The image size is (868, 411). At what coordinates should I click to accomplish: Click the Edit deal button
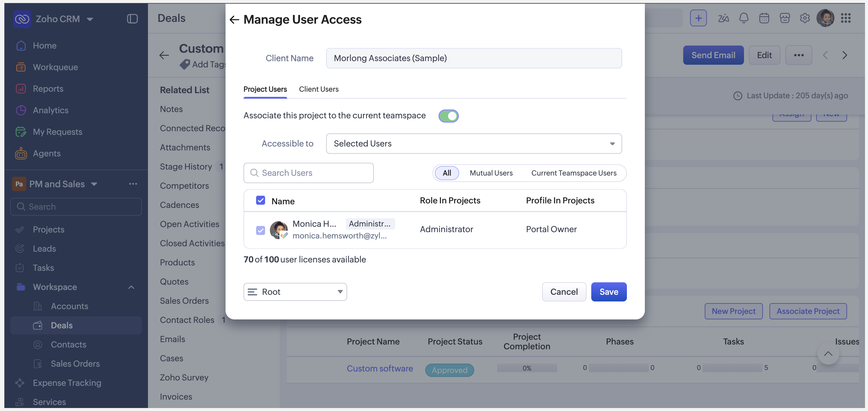point(764,55)
